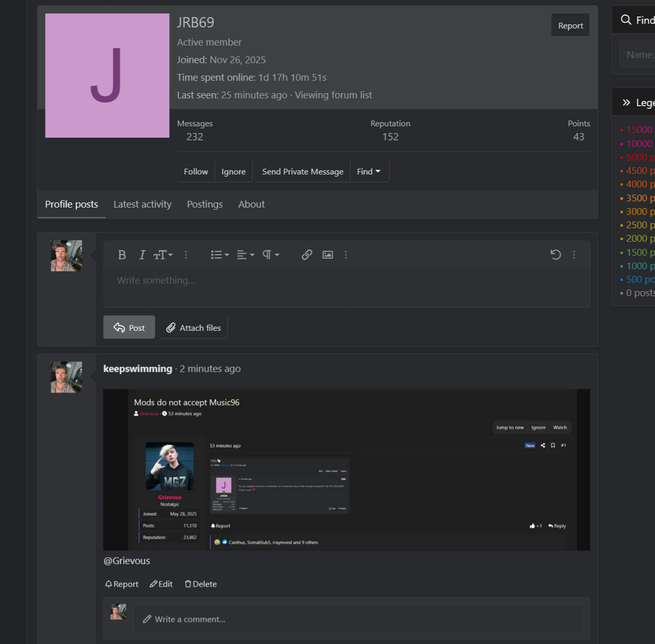The width and height of the screenshot is (655, 644).
Task: Undo last change in editor
Action: (556, 255)
